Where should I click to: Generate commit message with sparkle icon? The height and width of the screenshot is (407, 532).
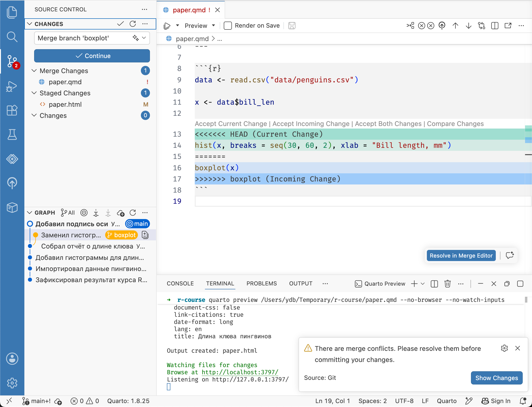(136, 38)
